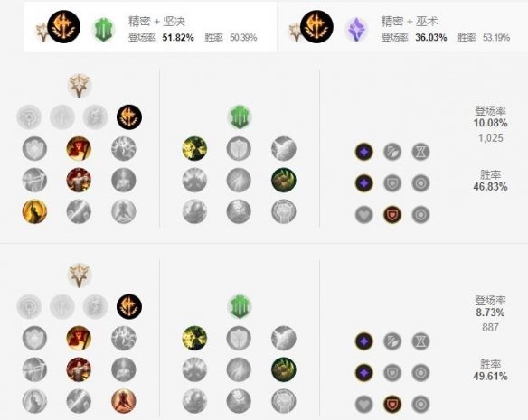528x420 pixels.
Task: Click the highlighted red armor shard in the 8.73% build
Action: (x=392, y=404)
